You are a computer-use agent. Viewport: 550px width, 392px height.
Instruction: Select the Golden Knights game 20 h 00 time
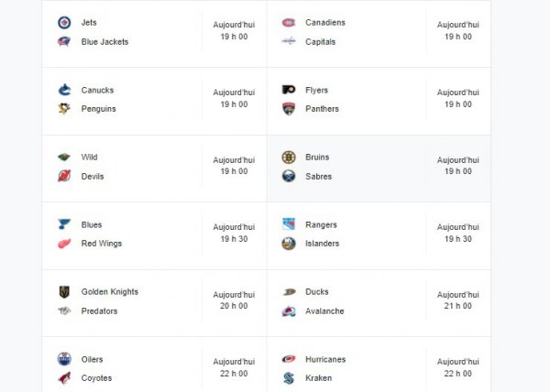(x=234, y=300)
